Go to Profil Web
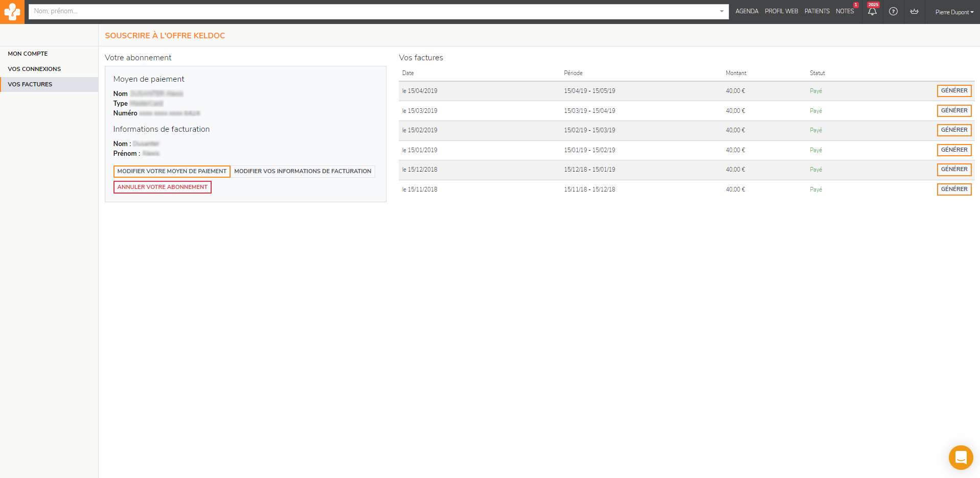980x478 pixels. click(781, 11)
